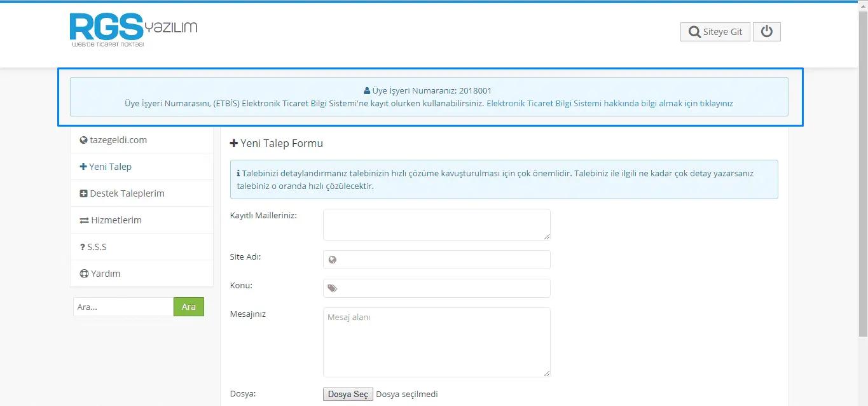Screen dimensions: 868x406
Task: Open the Elektronik Ticaret Bilgi Sistemi info link
Action: click(x=609, y=103)
